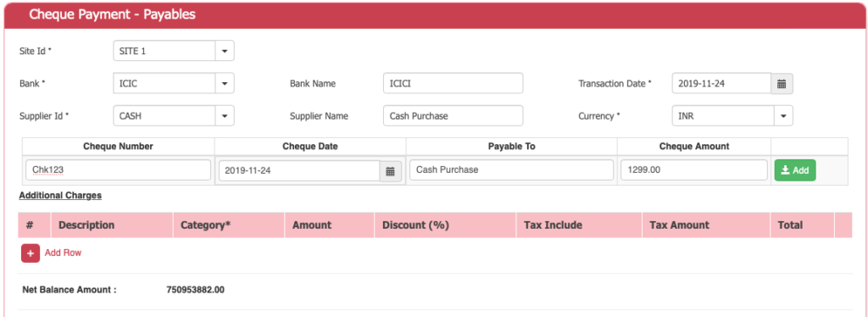Click the Supplier Id * label
Viewport: 868px width, 317px height.
coord(44,116)
